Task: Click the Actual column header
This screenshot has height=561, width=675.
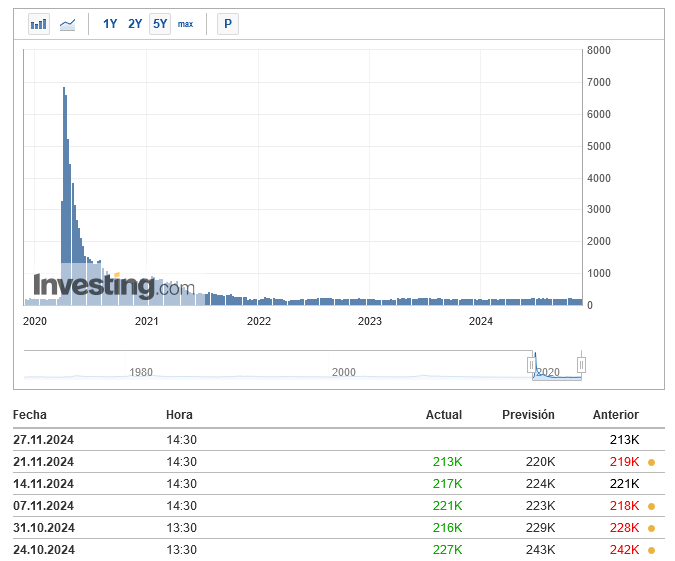Action: pyautogui.click(x=444, y=415)
